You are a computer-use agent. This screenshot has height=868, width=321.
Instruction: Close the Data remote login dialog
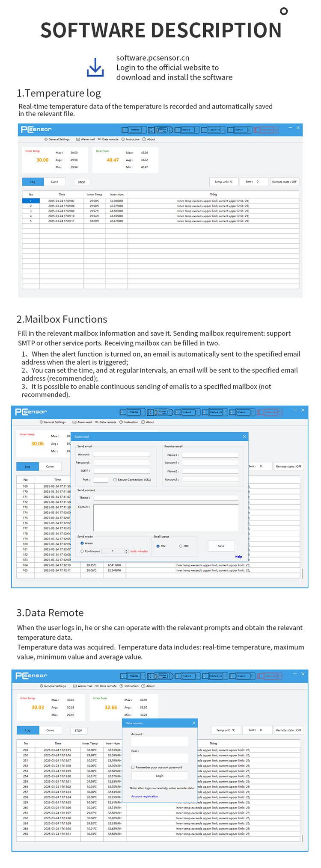[194, 723]
